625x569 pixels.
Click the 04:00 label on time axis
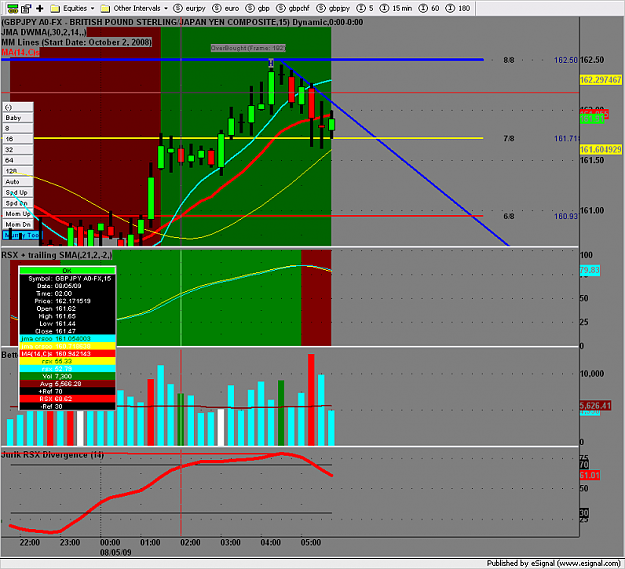[x=271, y=542]
